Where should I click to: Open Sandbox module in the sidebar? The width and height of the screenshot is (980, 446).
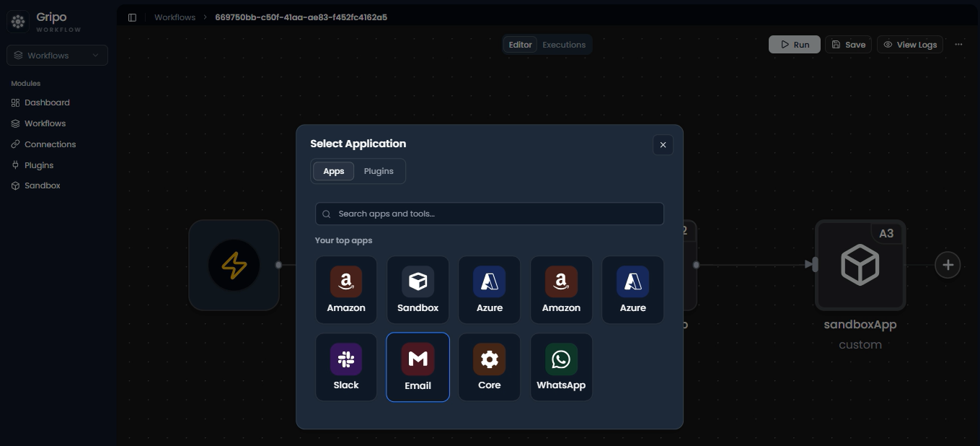(x=43, y=185)
